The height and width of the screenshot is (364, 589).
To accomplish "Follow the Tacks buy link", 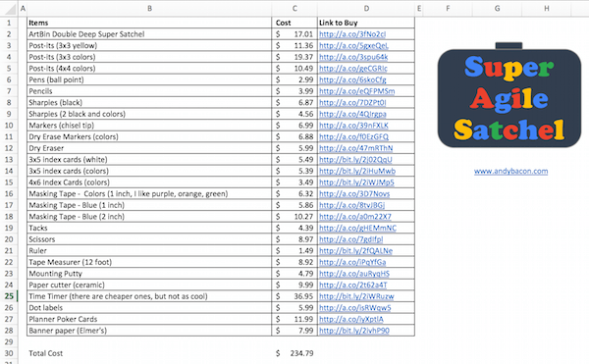I will pos(357,229).
